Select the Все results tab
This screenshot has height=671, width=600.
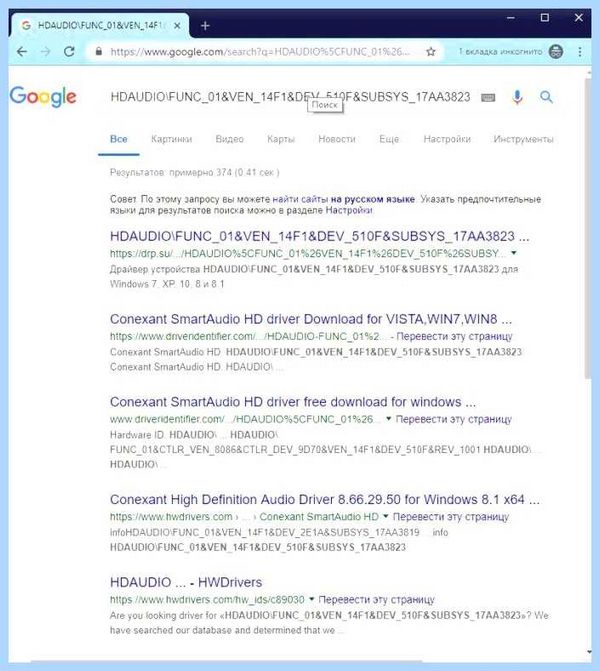click(x=119, y=139)
